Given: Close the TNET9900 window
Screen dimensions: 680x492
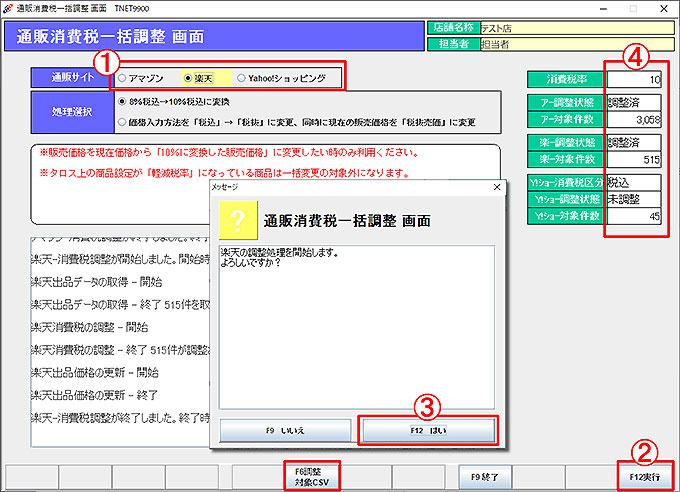Looking at the screenshot, I should (x=664, y=9).
